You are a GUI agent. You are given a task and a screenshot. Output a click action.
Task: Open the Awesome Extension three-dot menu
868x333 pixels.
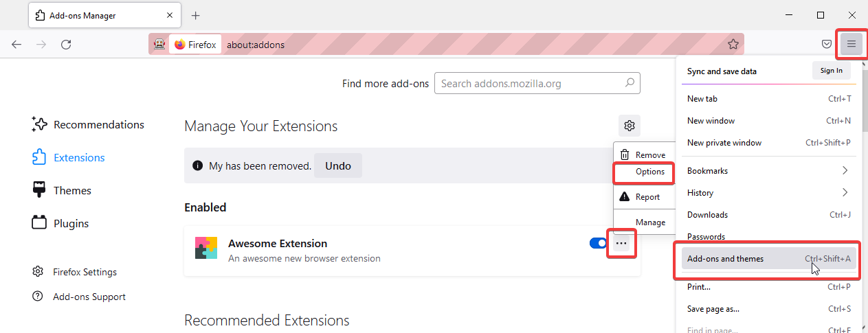[x=621, y=243]
